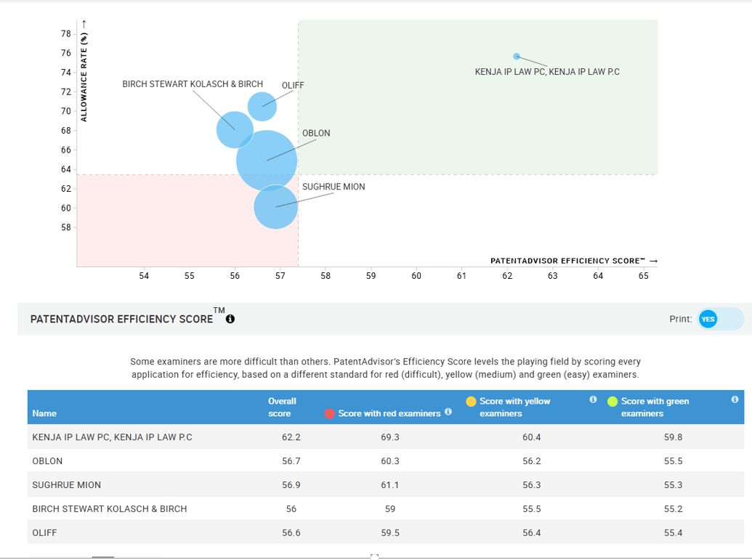This screenshot has height=560, width=752.
Task: Click OLIFF name in last table row
Action: coord(44,532)
